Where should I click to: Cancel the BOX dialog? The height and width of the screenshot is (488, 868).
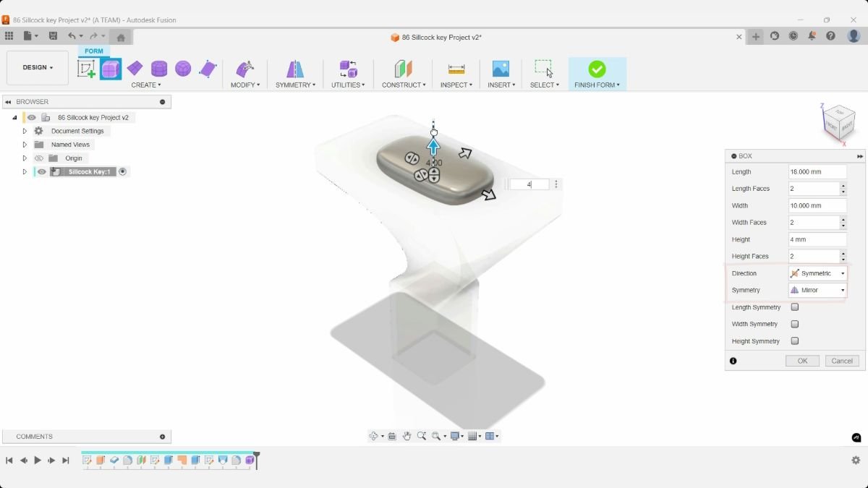pos(842,361)
